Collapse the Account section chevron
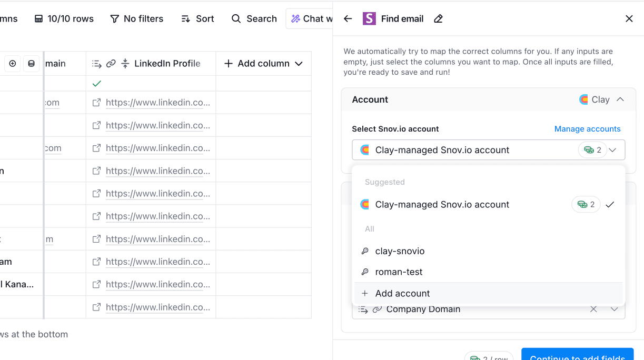 620,99
